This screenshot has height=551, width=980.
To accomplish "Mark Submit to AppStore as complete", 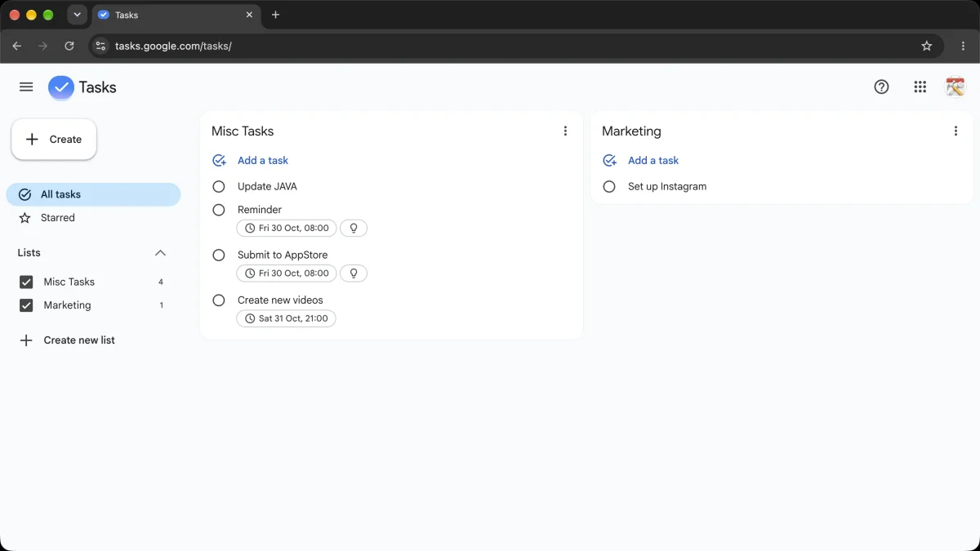I will coord(219,255).
